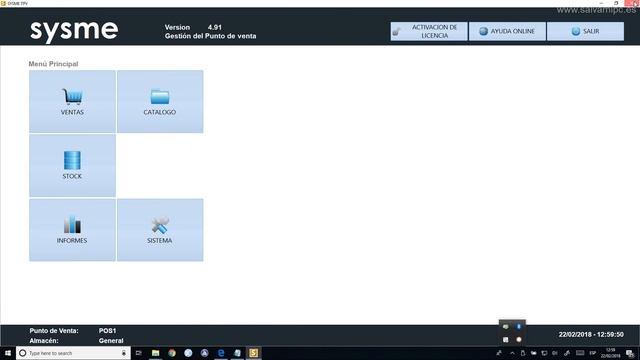Click the 'Gestión del Punto de venta' text

click(x=211, y=36)
